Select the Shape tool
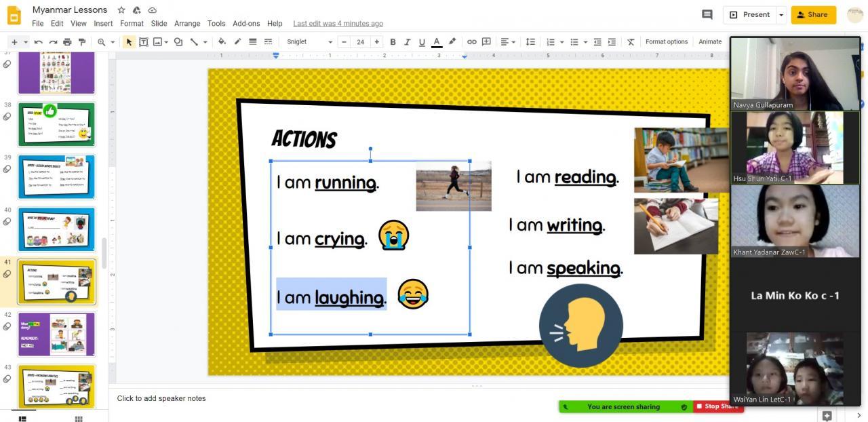868x422 pixels. pyautogui.click(x=178, y=42)
